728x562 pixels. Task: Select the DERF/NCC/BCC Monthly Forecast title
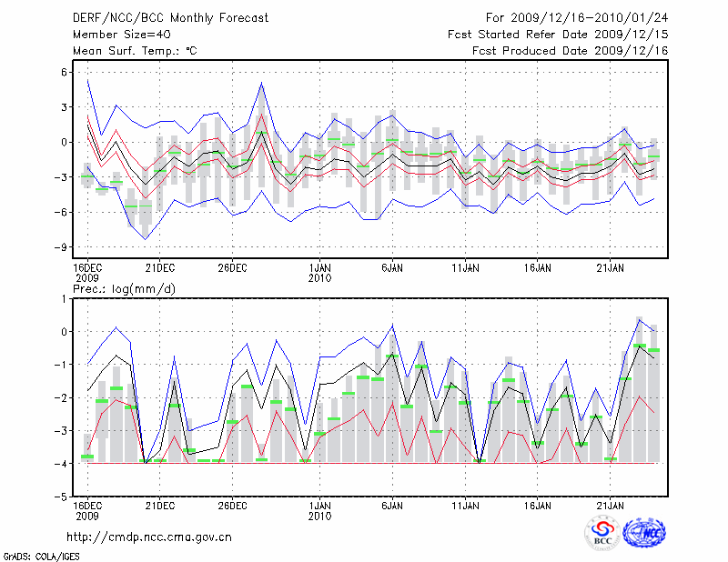point(157,18)
